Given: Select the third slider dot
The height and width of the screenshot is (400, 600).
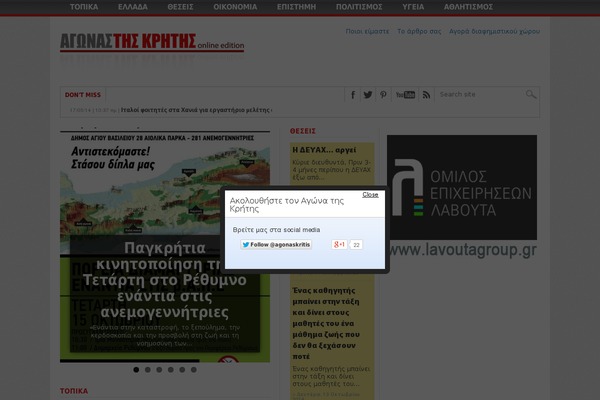Looking at the screenshot, I should click(159, 370).
